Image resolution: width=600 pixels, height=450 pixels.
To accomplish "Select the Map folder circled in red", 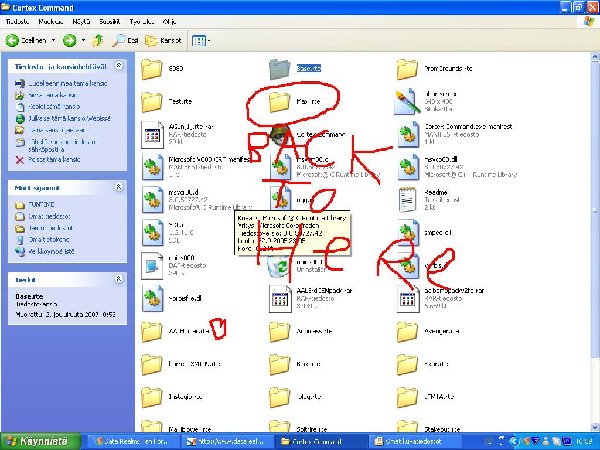I will pos(294,102).
